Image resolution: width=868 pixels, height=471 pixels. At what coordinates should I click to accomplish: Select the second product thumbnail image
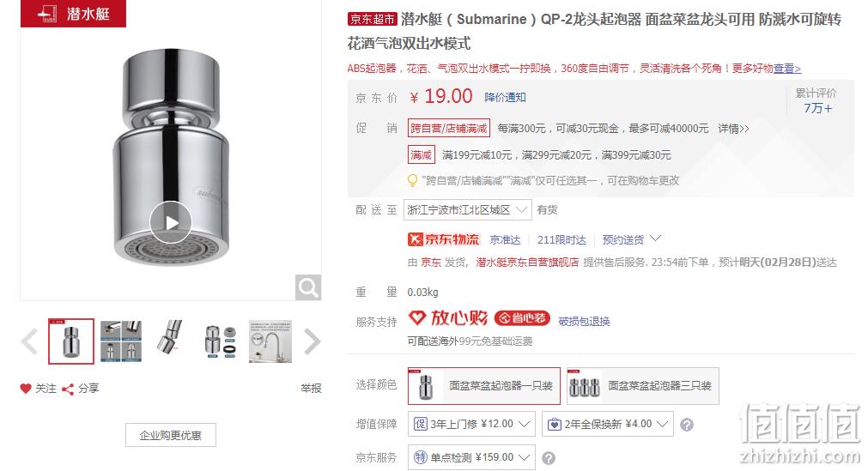pos(121,341)
